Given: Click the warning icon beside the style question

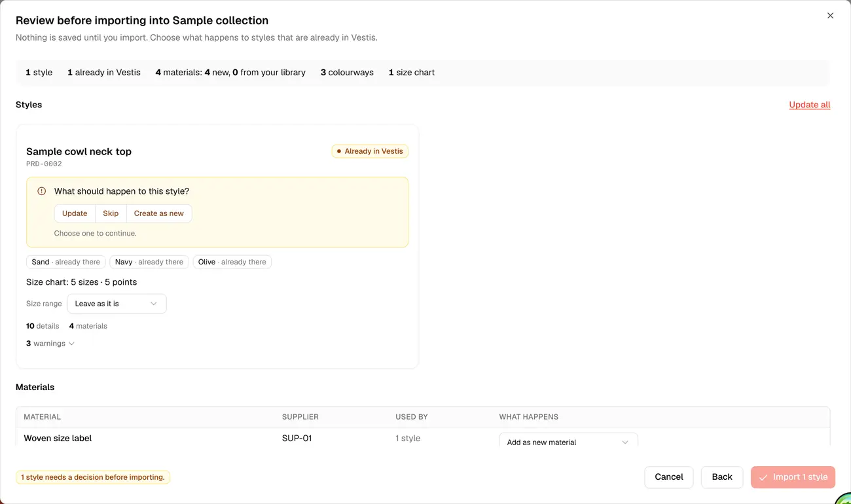Looking at the screenshot, I should (42, 191).
